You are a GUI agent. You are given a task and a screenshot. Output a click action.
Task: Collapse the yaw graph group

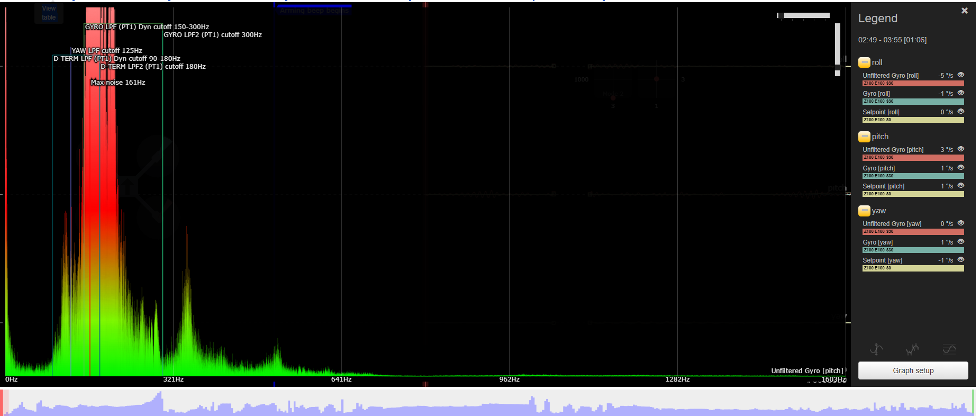(864, 211)
